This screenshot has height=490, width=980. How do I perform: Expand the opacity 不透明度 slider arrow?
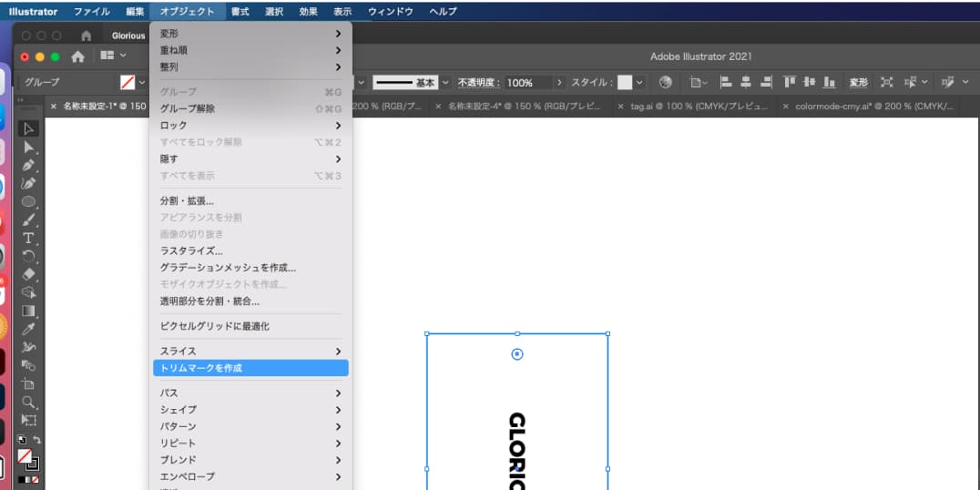coord(559,83)
